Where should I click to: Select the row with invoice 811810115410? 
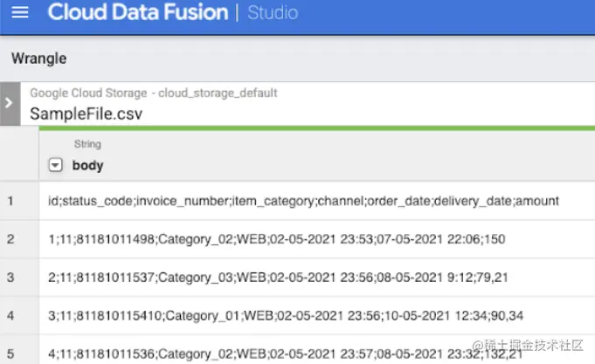pyautogui.click(x=317, y=315)
